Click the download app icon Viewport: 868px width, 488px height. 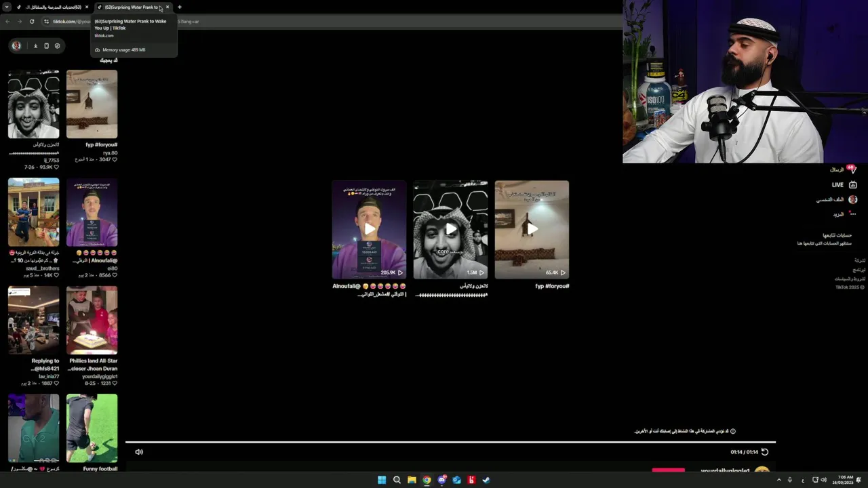(35, 45)
